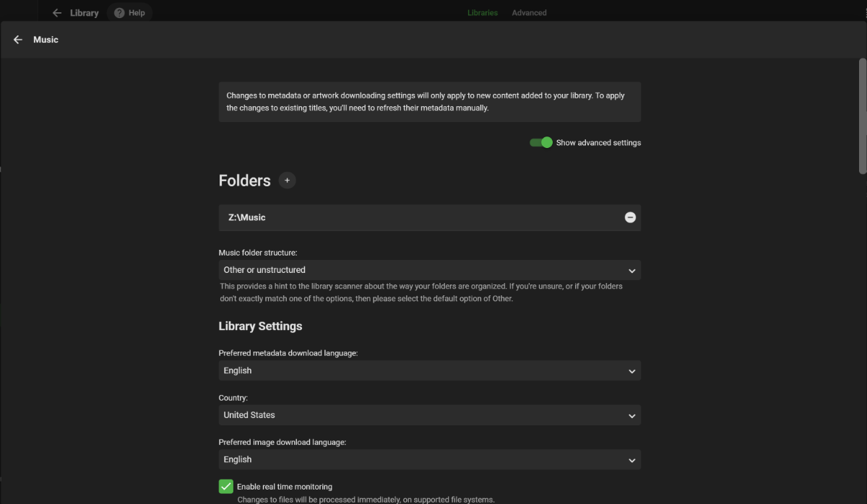
Task: Uncheck Enable real time monitoring
Action: coord(226,487)
